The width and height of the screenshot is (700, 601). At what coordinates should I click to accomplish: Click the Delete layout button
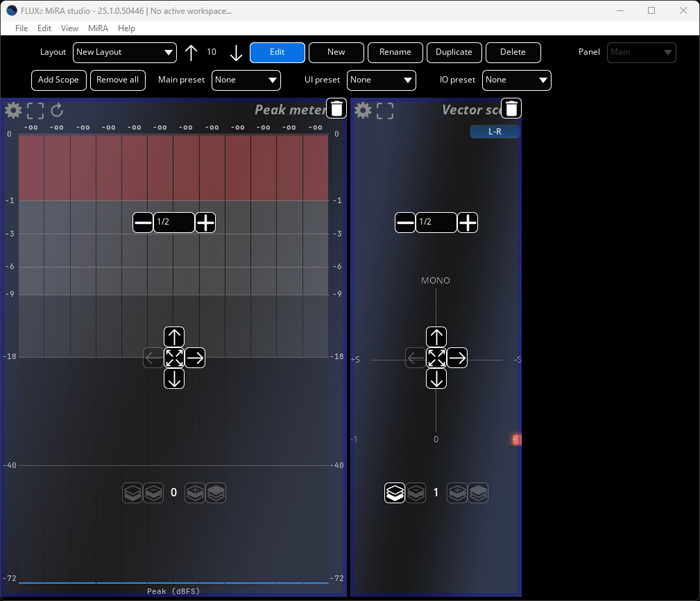tap(513, 52)
